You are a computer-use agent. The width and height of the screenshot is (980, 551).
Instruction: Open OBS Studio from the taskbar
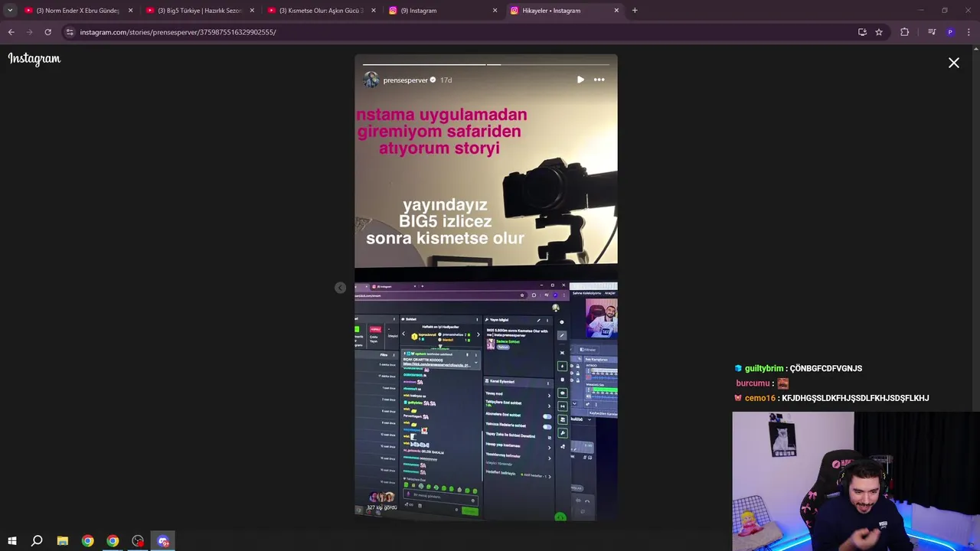pyautogui.click(x=138, y=541)
